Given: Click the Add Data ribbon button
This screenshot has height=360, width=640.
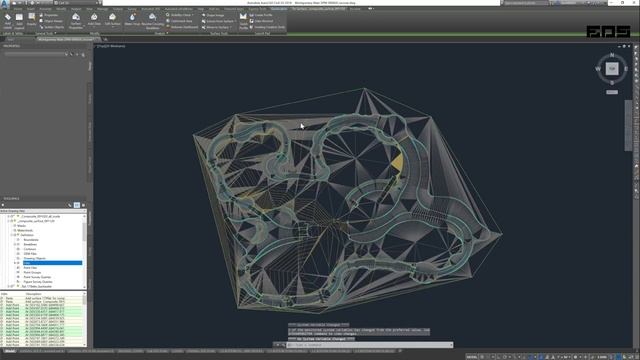Looking at the screenshot, I should 94,20.
